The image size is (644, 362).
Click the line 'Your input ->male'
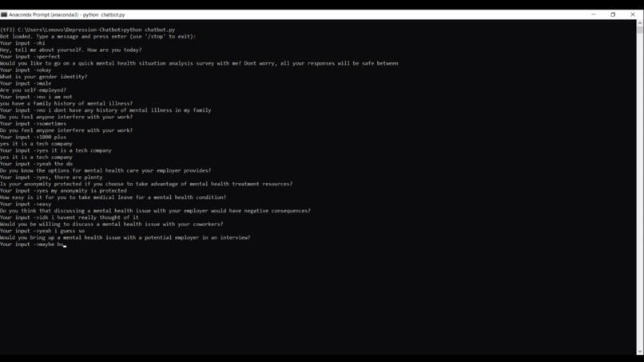[x=26, y=83]
